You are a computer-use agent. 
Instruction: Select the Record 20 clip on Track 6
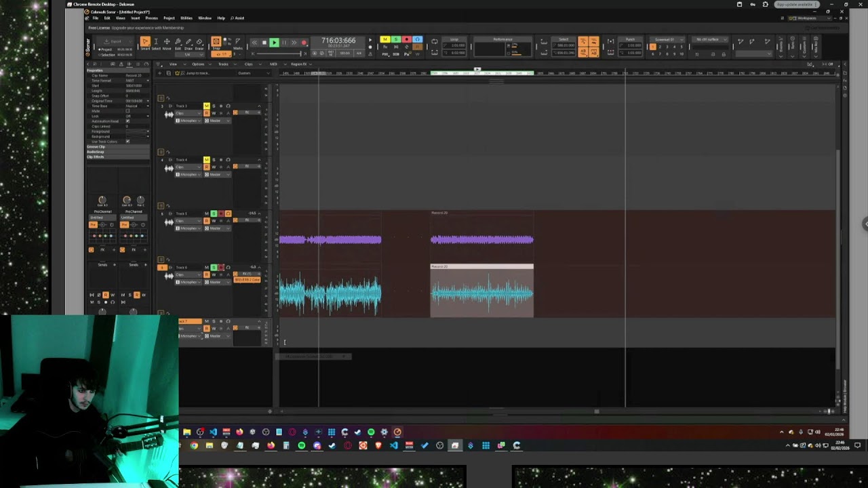coord(481,291)
